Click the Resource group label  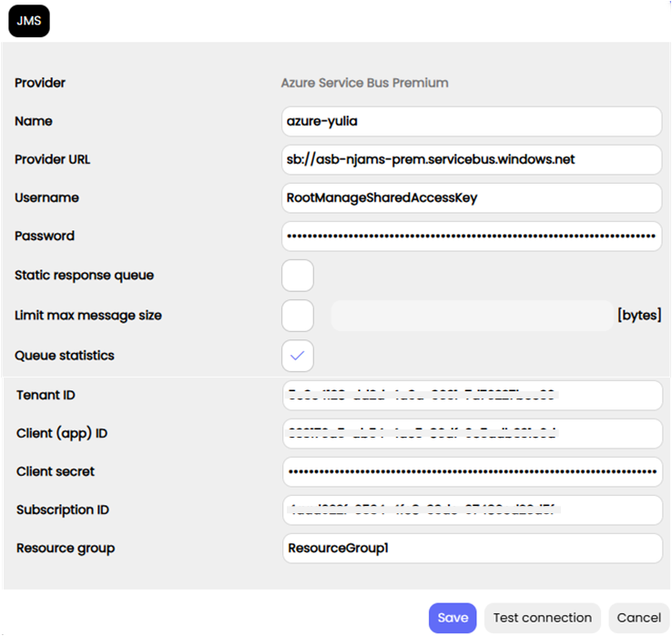click(66, 549)
